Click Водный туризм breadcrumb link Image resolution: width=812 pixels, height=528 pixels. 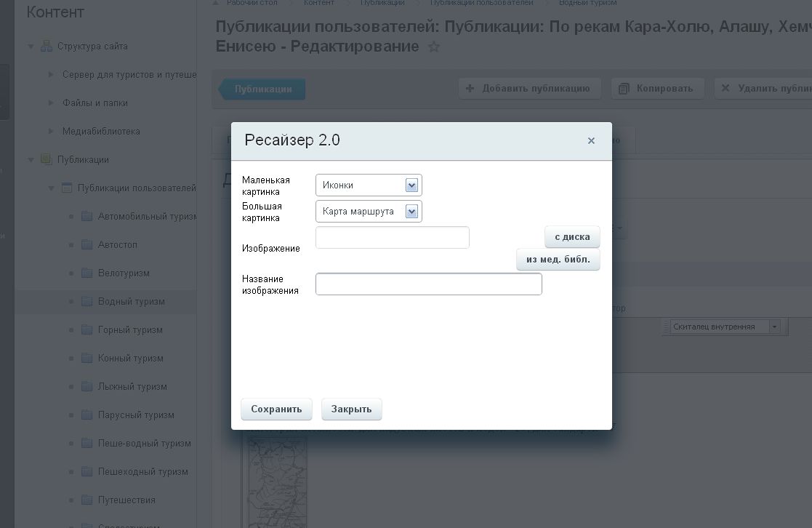pyautogui.click(x=588, y=3)
